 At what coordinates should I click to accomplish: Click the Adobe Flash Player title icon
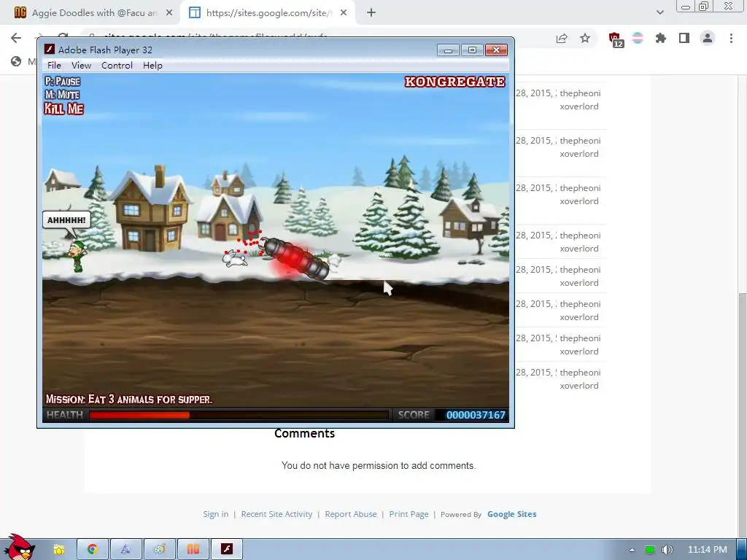(x=49, y=49)
